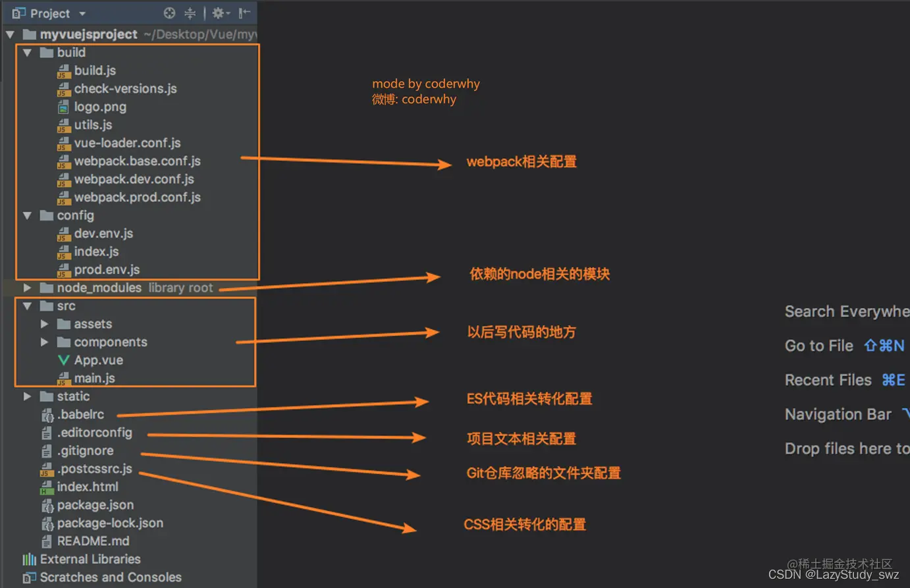Collapse the build folder

27,52
